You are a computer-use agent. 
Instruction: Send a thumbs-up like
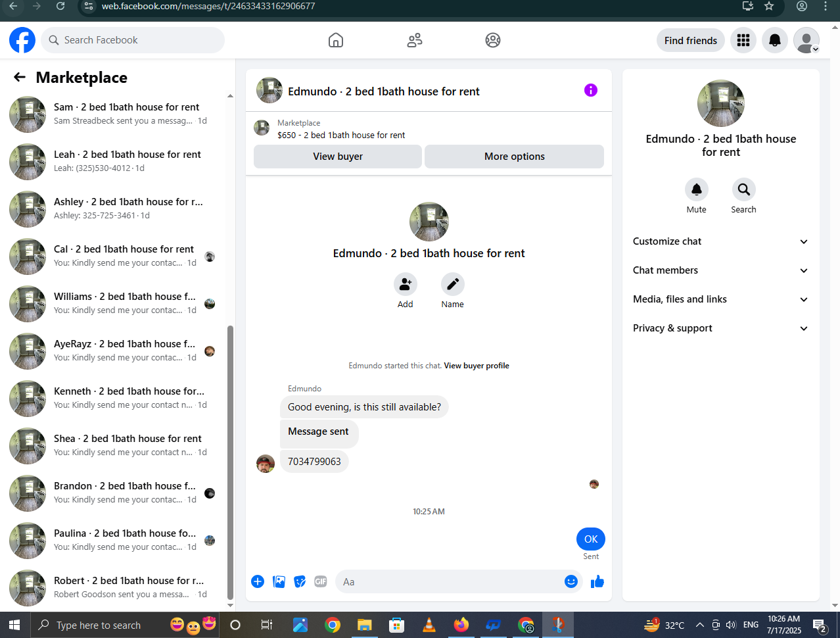point(597,581)
